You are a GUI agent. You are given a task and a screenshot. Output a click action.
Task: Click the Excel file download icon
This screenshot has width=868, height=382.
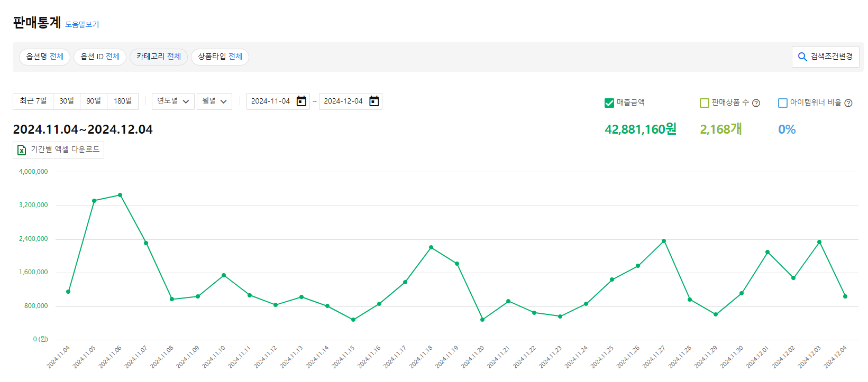coord(22,150)
